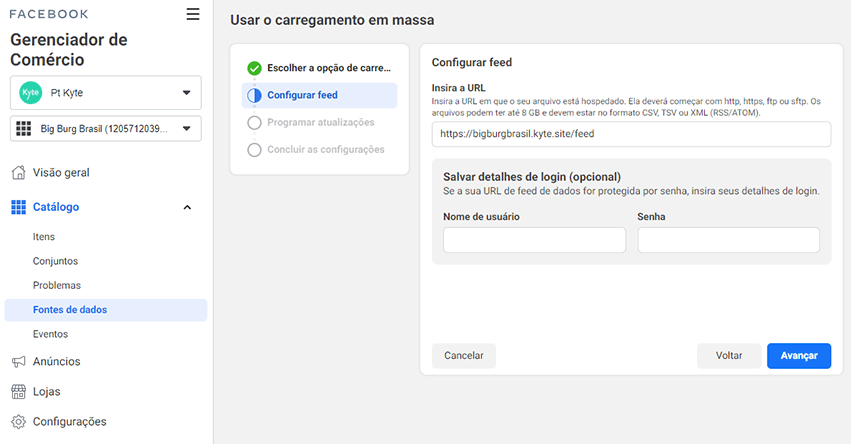This screenshot has height=444, width=851.
Task: Click the Anúncios megaphone icon
Action: [18, 361]
